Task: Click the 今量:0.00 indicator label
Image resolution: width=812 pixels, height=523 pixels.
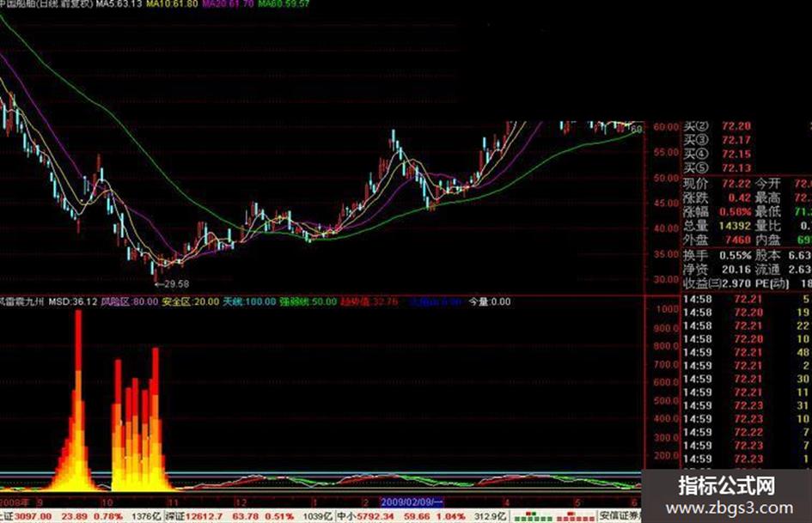Action: [x=490, y=301]
